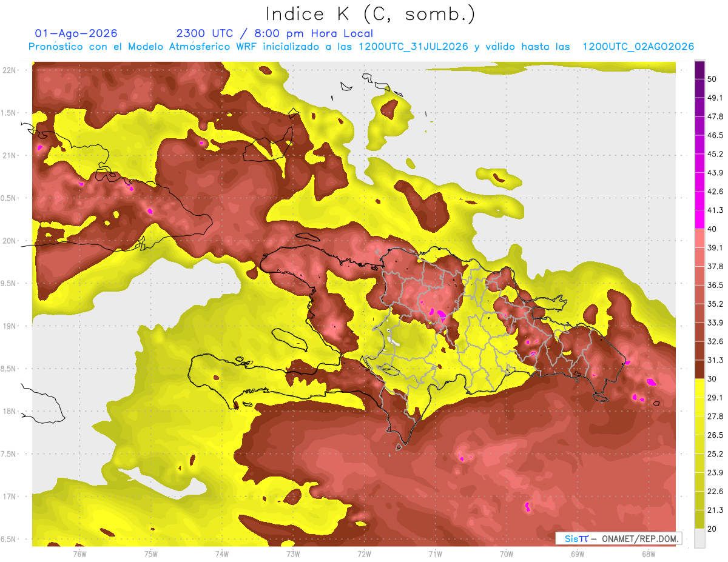Select the valid-until time '1200UTC_02AGO2026'

[x=638, y=47]
